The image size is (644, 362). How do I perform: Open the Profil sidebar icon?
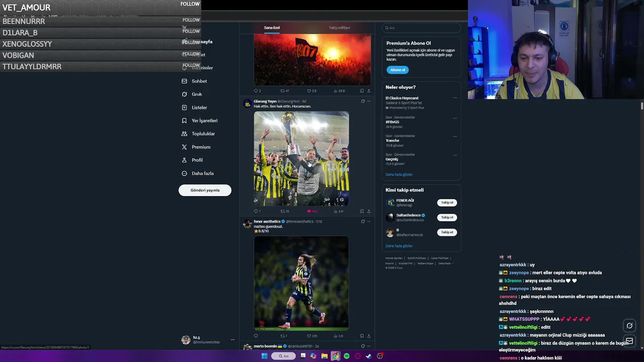[x=184, y=160]
